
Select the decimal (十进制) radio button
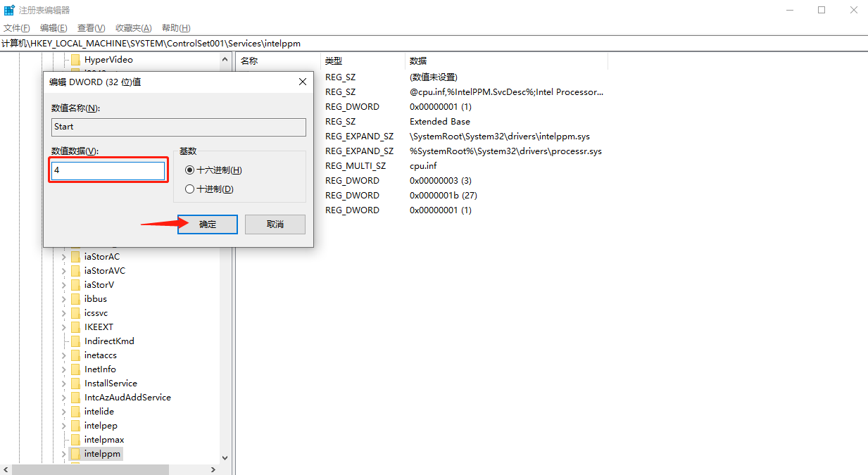pos(189,189)
